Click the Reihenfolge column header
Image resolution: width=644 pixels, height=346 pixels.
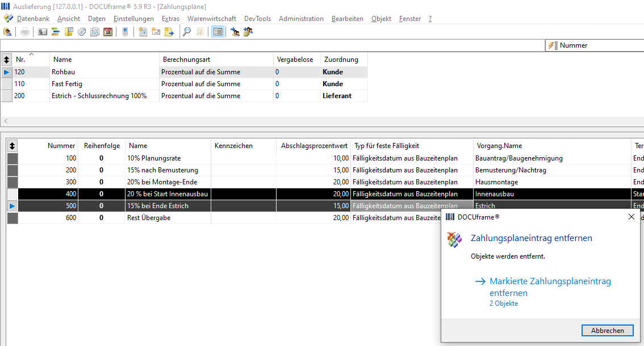(x=102, y=146)
